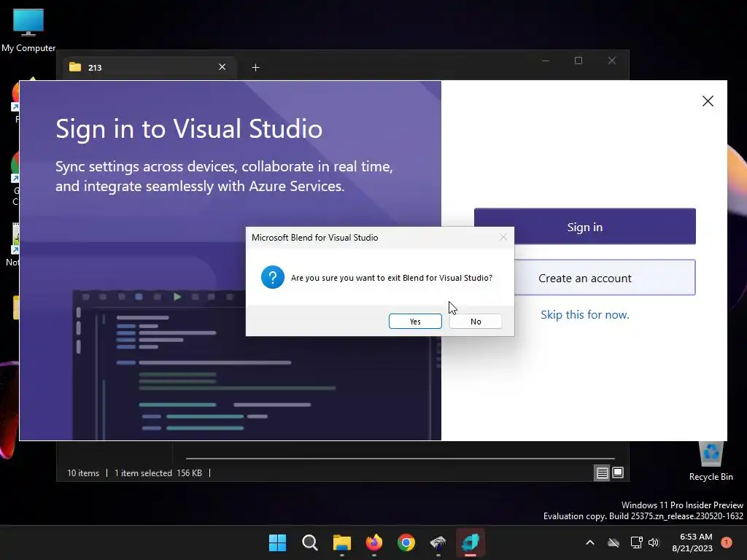Minimize the File Explorer window
The width and height of the screenshot is (747, 560).
coord(546,61)
